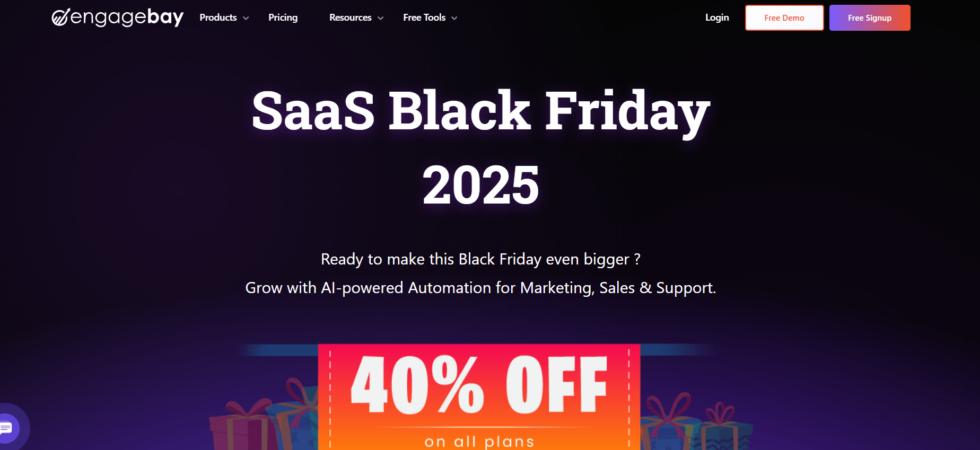The width and height of the screenshot is (980, 450).
Task: Click the Free Tools menu label
Action: point(424,17)
